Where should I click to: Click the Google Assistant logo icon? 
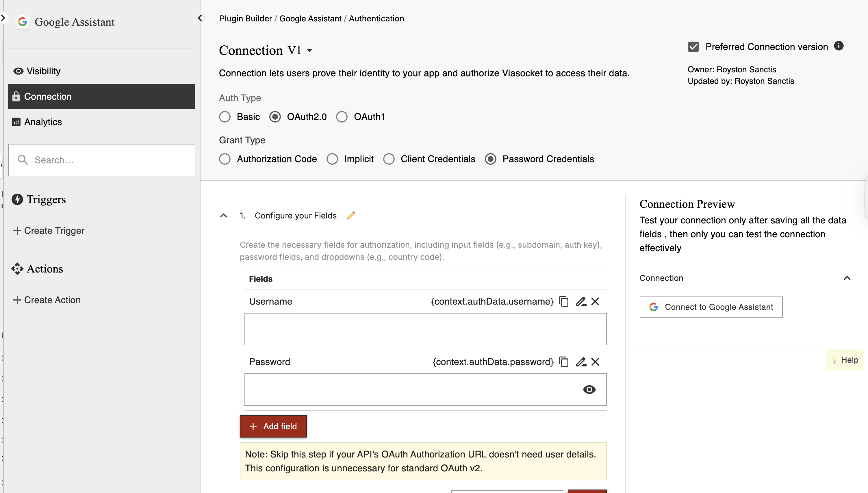(x=23, y=22)
